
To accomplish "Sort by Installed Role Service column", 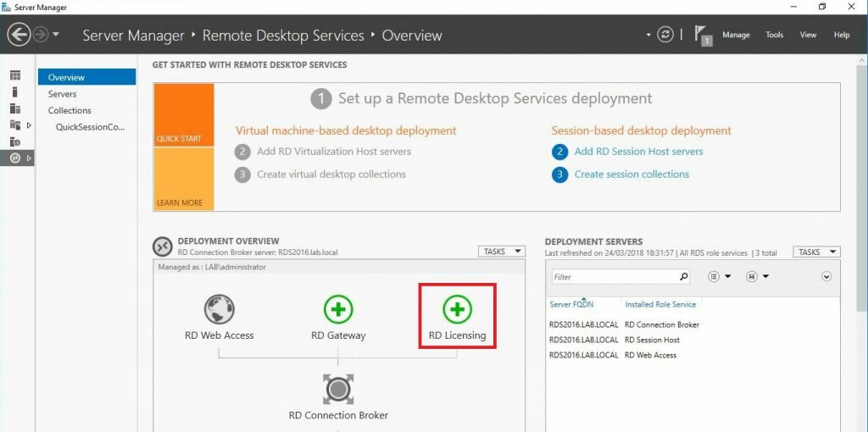I will click(659, 304).
